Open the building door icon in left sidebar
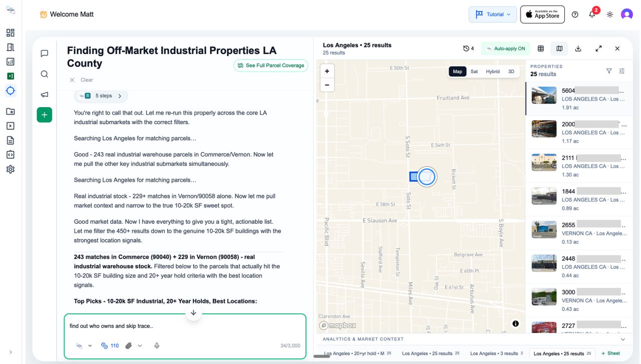Screen dimensions: 641x364 coord(11,47)
